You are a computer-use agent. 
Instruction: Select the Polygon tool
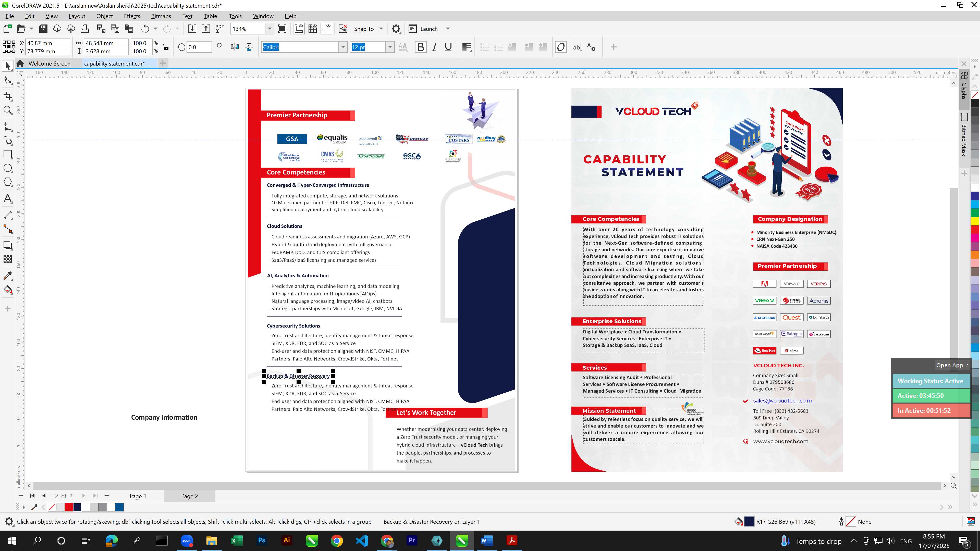8,182
